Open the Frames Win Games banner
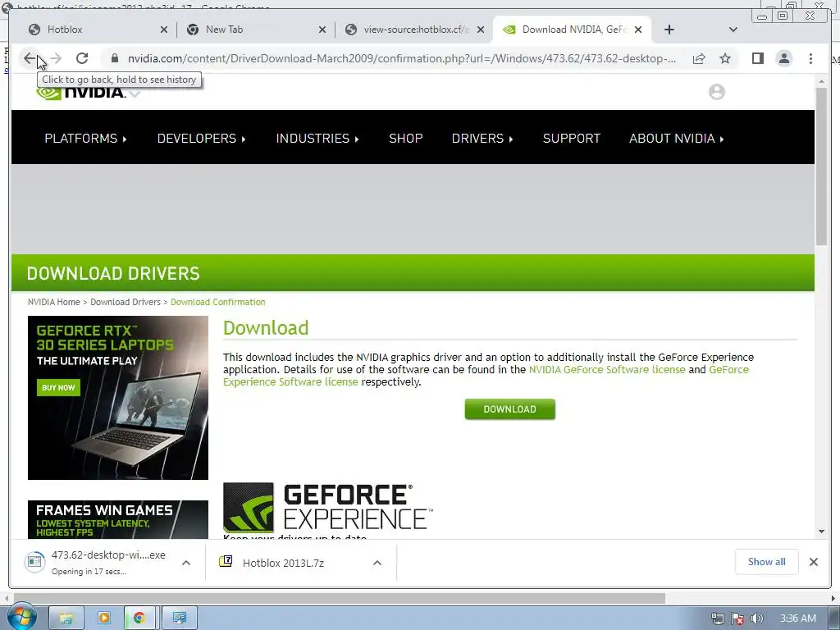The width and height of the screenshot is (840, 630). pos(118,519)
